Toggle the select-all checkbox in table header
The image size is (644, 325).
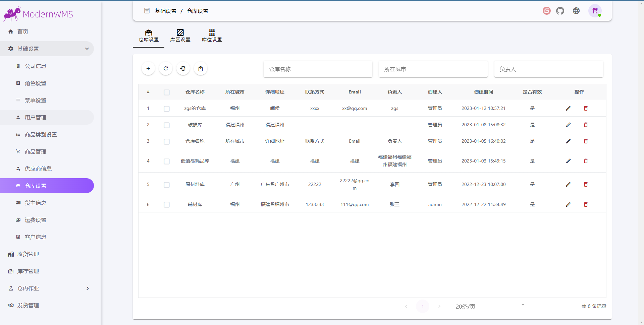(x=167, y=92)
